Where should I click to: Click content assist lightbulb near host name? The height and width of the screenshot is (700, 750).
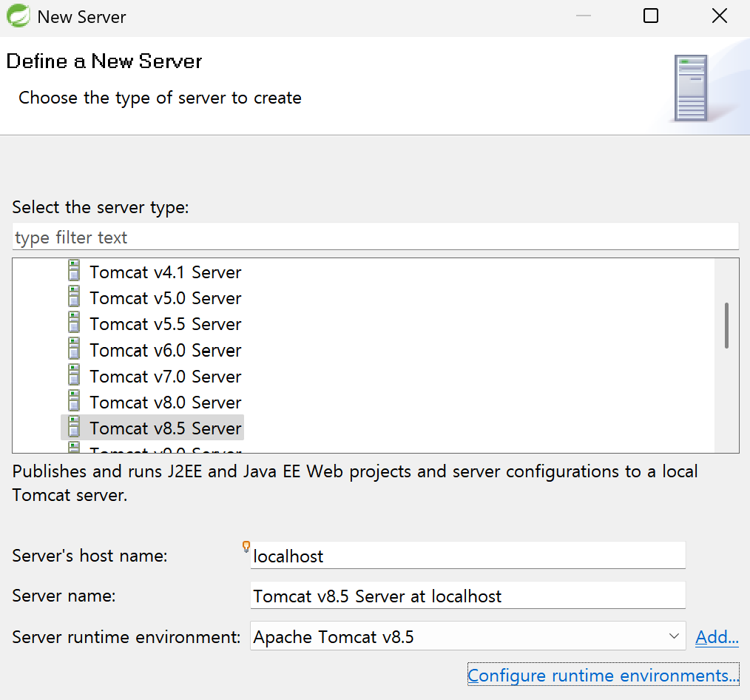(x=246, y=546)
